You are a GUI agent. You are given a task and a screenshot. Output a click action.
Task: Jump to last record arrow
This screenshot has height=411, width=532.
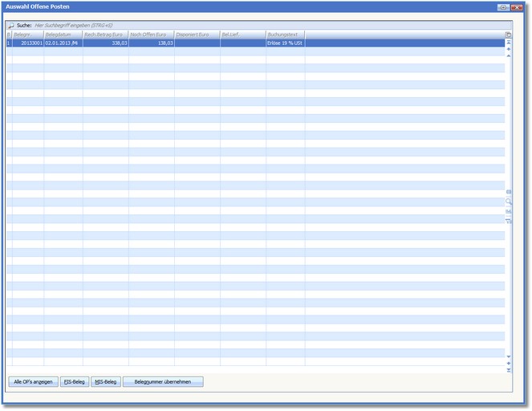click(x=508, y=370)
